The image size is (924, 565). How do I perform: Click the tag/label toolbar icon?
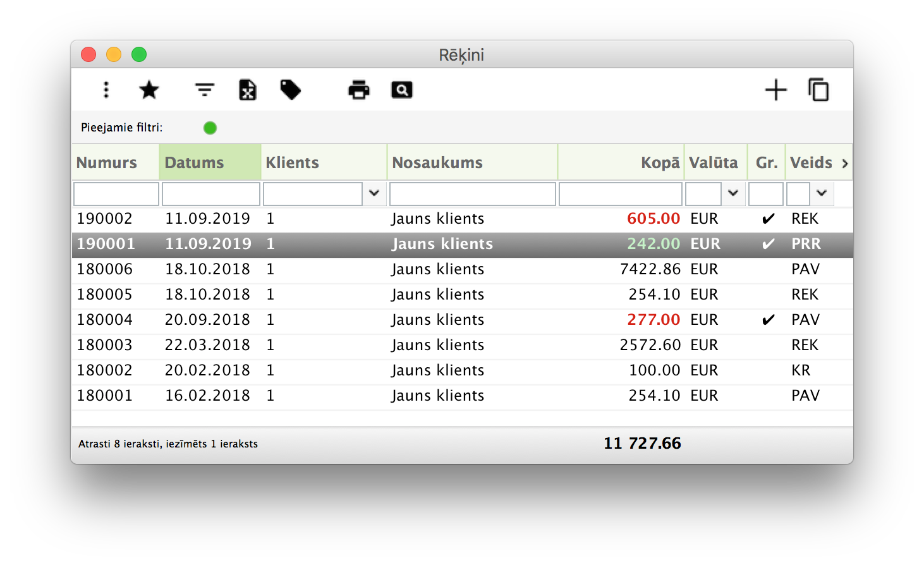(x=290, y=90)
